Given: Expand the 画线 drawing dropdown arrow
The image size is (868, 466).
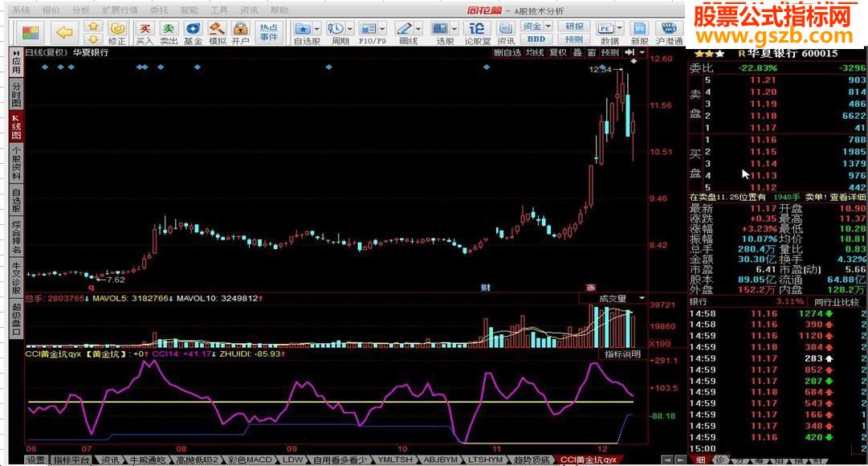Looking at the screenshot, I should point(418,27).
